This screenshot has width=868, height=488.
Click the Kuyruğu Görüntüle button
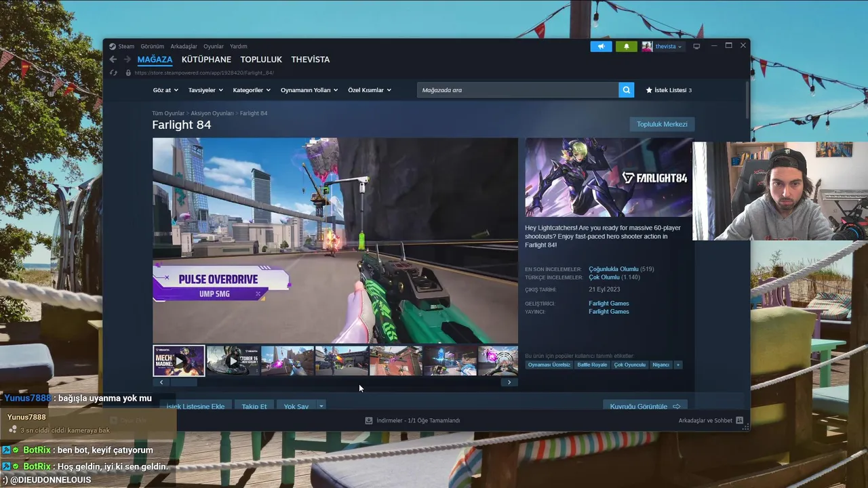point(645,406)
